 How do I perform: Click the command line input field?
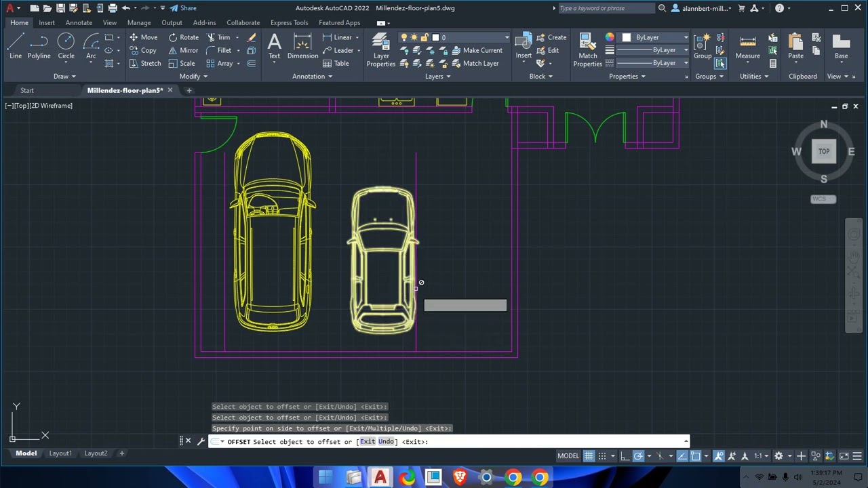(448, 442)
